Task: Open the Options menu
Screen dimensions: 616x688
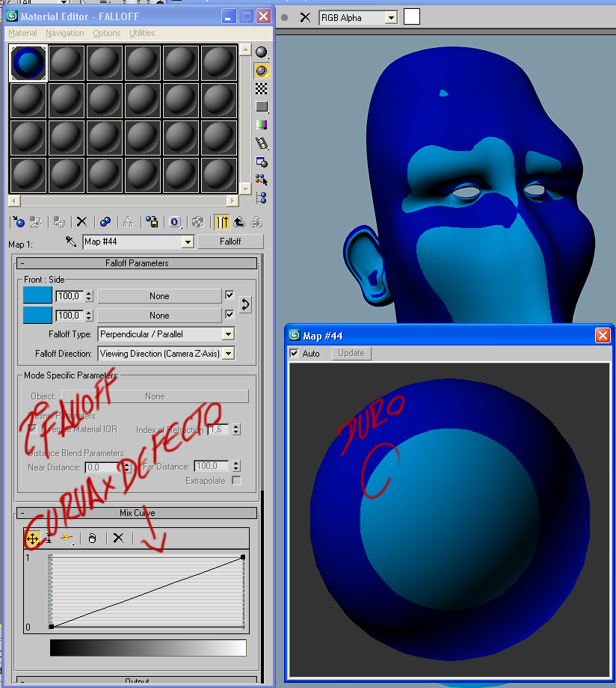Action: tap(107, 33)
